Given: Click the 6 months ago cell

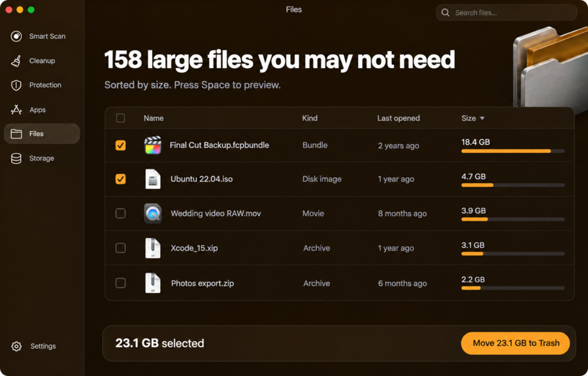Looking at the screenshot, I should coord(402,283).
